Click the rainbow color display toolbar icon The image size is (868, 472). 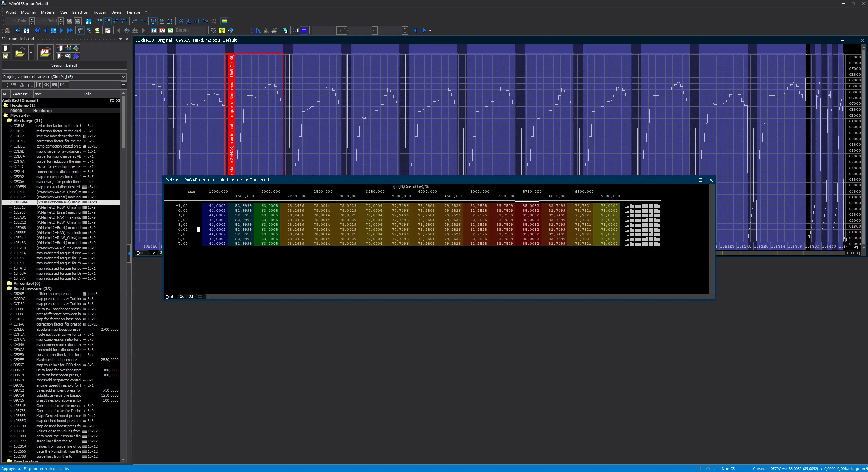tap(224, 21)
